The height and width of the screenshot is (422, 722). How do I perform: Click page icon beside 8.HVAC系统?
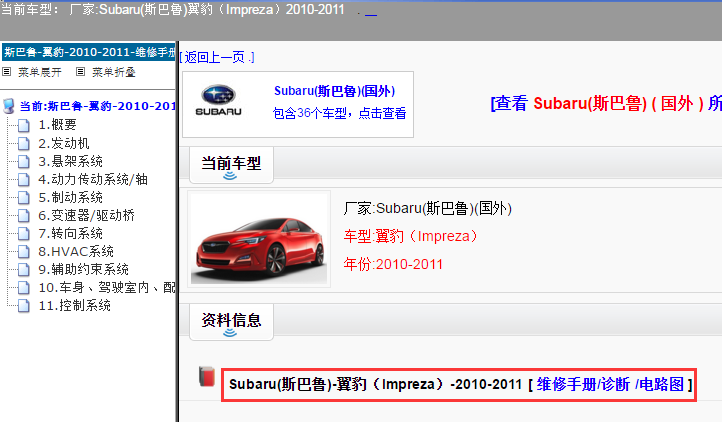pyautogui.click(x=23, y=252)
